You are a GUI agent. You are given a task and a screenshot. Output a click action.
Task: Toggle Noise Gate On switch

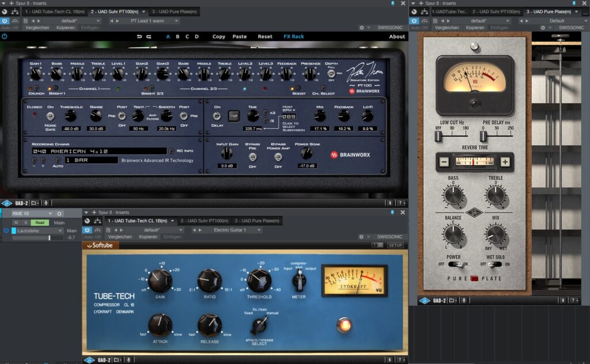50,116
